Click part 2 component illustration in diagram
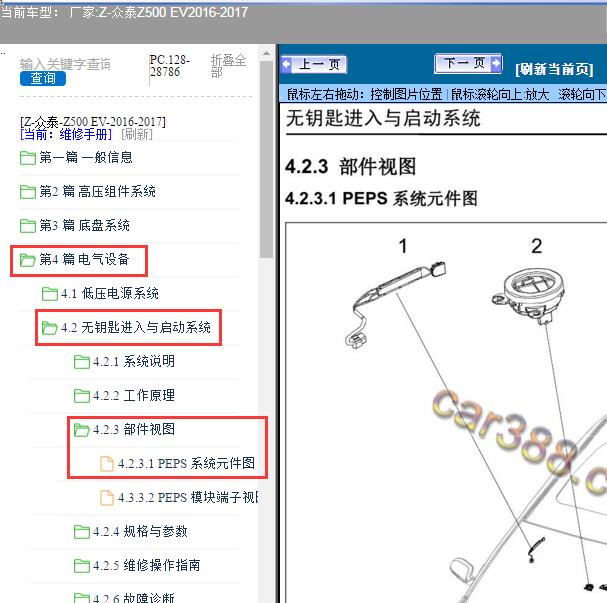 [x=529, y=297]
